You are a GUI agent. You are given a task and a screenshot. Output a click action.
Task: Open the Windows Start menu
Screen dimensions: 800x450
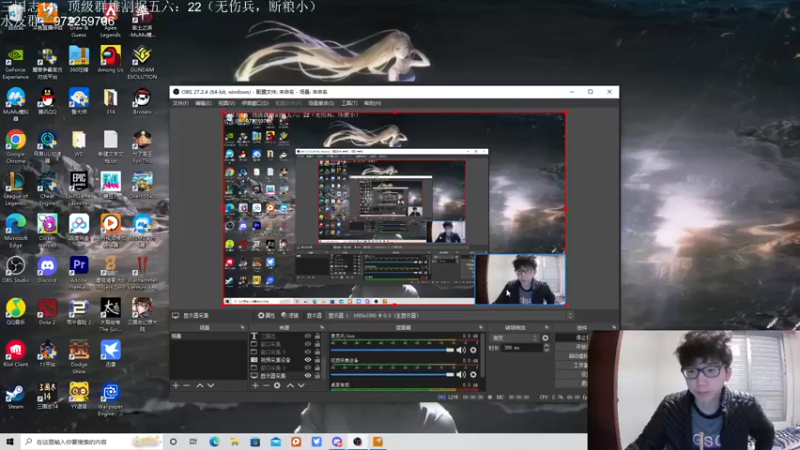coord(10,441)
